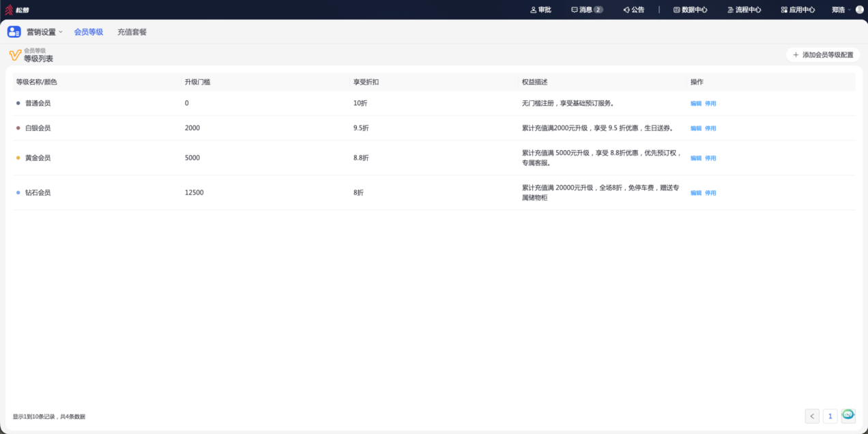This screenshot has width=868, height=434.
Task: Click the color dot of 白银会员
Action: pyautogui.click(x=18, y=128)
